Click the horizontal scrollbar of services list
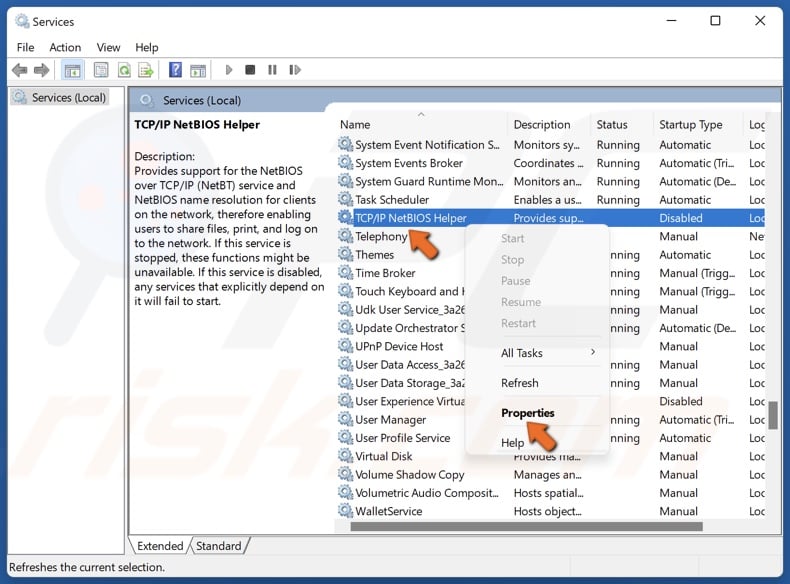This screenshot has height=584, width=790. [526, 527]
